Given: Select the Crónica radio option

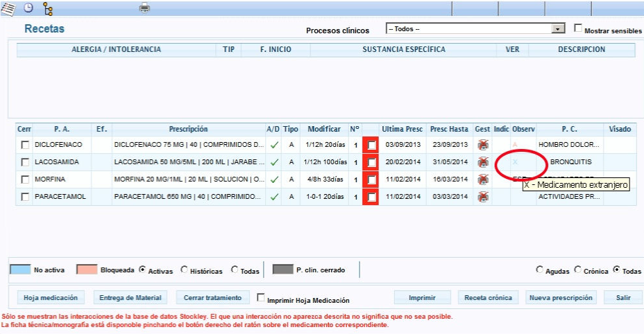Looking at the screenshot, I should 578,270.
